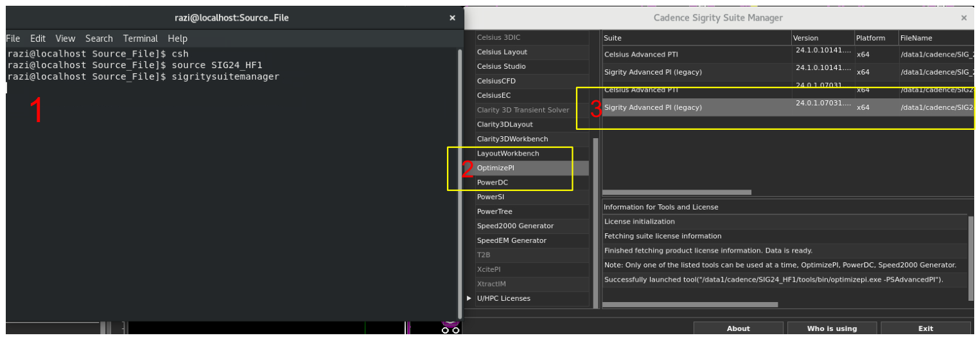Click the 'Finished fetching product license information' line
Screen dimensions: 980x340
click(x=785, y=251)
